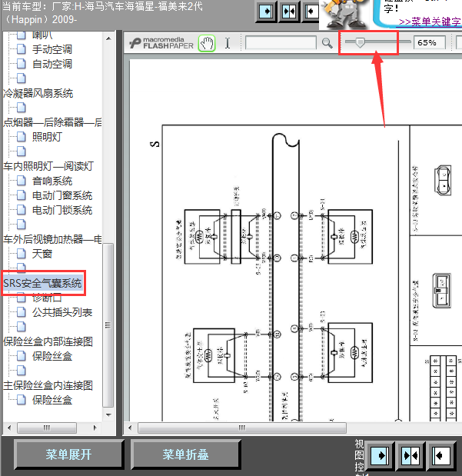Click the FlashPaper search text field
The height and width of the screenshot is (476, 462).
[x=281, y=43]
